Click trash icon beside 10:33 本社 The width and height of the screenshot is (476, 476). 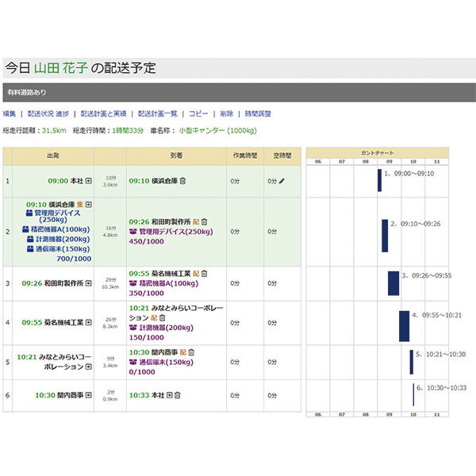178,395
